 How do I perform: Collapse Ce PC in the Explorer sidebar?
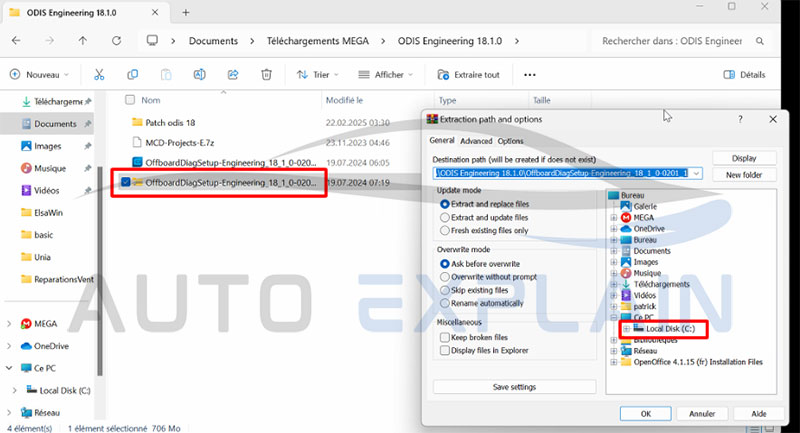pos(9,368)
